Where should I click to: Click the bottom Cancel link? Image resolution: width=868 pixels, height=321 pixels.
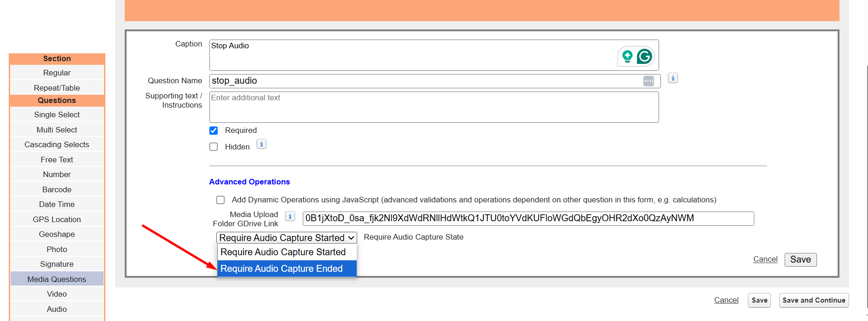(x=726, y=300)
